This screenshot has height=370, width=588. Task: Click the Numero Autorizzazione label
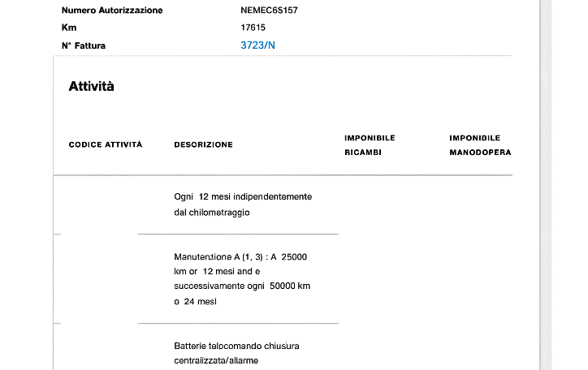point(112,11)
